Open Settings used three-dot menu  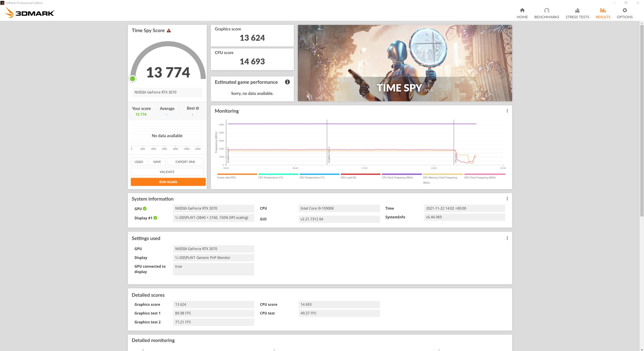[x=507, y=238]
